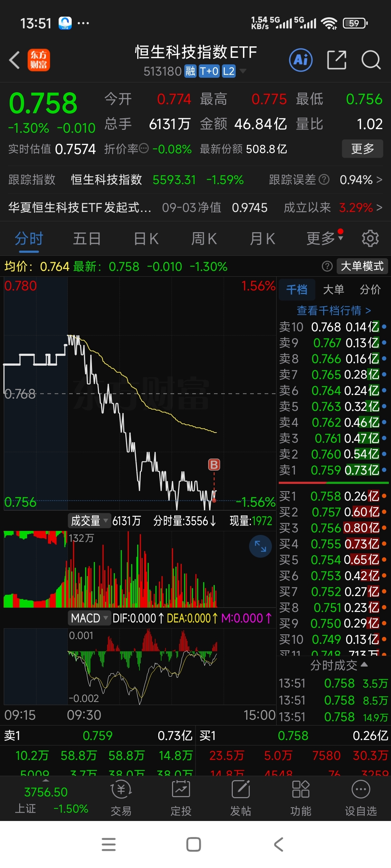Tap the T+0 badge
The image size is (391, 868).
tap(209, 71)
